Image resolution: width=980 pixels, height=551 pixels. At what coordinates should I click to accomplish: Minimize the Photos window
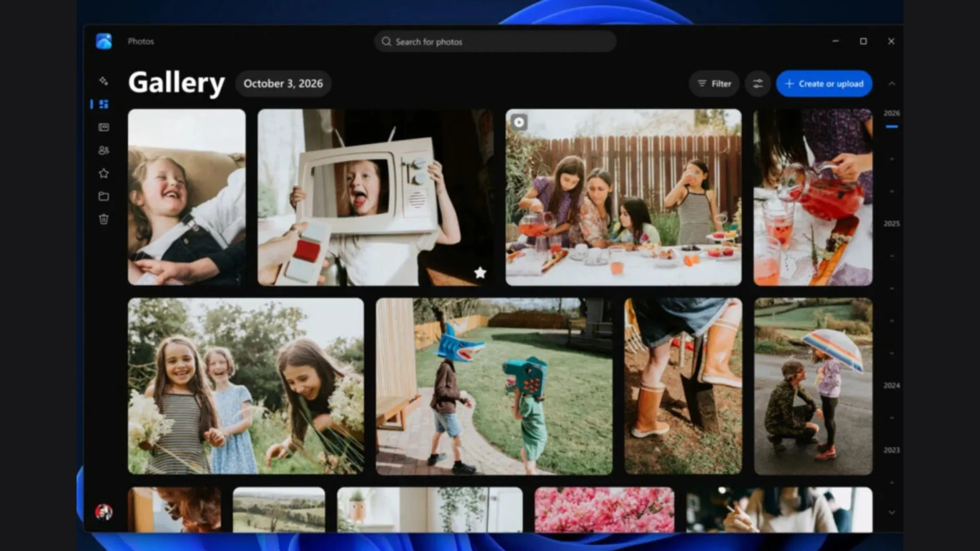click(x=835, y=41)
